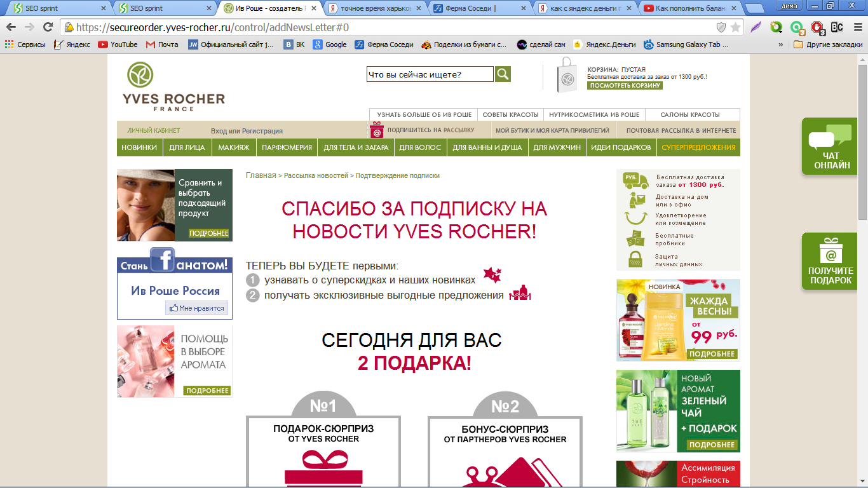Click the shield icon in address bar
Viewport: 868px width, 488px height.
tap(721, 27)
